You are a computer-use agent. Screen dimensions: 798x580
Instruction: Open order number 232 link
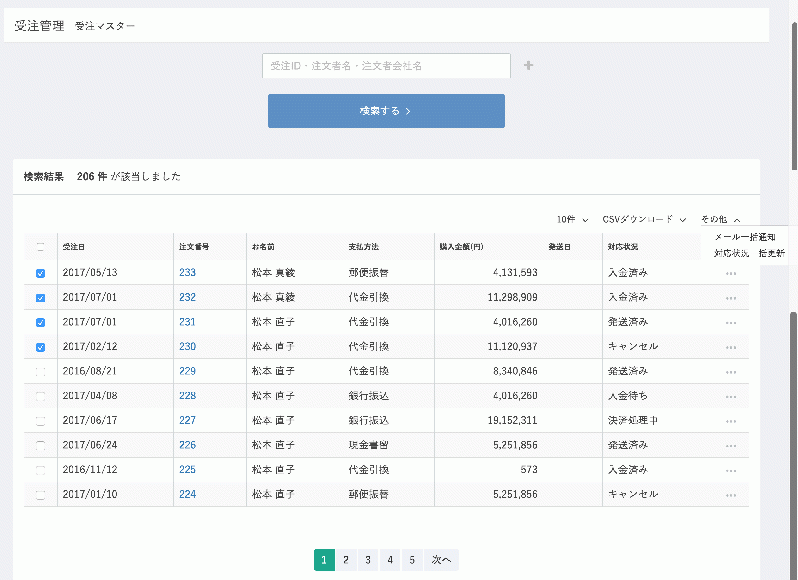tap(187, 297)
